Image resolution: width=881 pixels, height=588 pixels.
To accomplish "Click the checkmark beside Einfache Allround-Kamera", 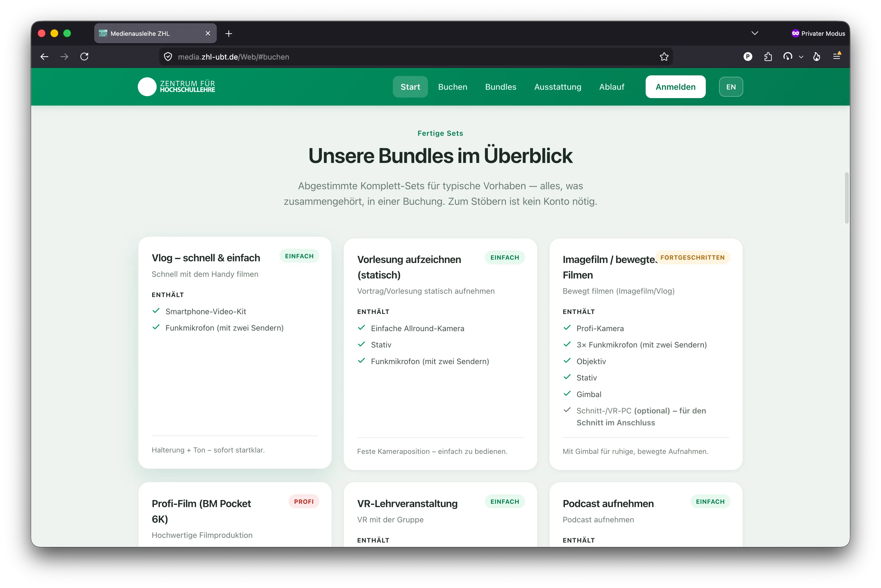I will 361,327.
